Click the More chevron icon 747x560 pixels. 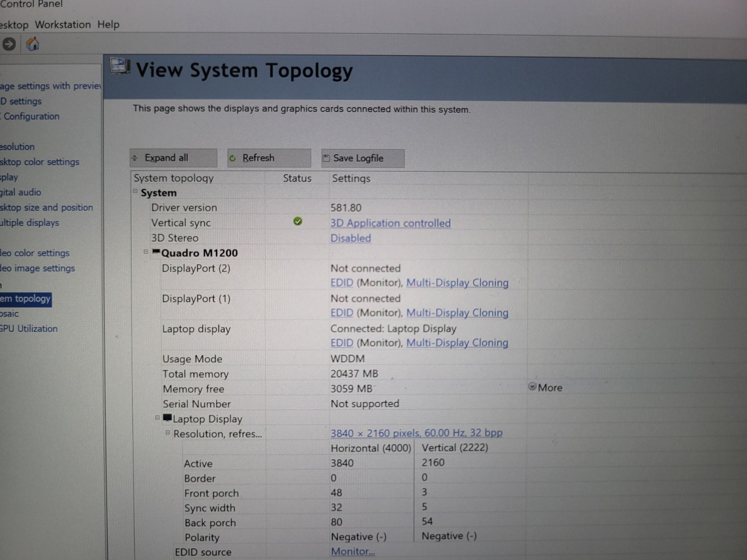[x=532, y=387]
